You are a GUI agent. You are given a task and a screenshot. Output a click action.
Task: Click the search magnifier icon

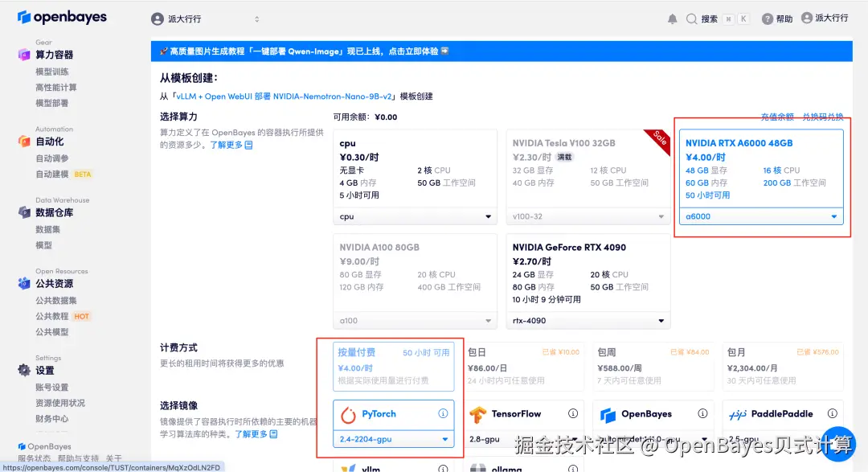click(691, 18)
